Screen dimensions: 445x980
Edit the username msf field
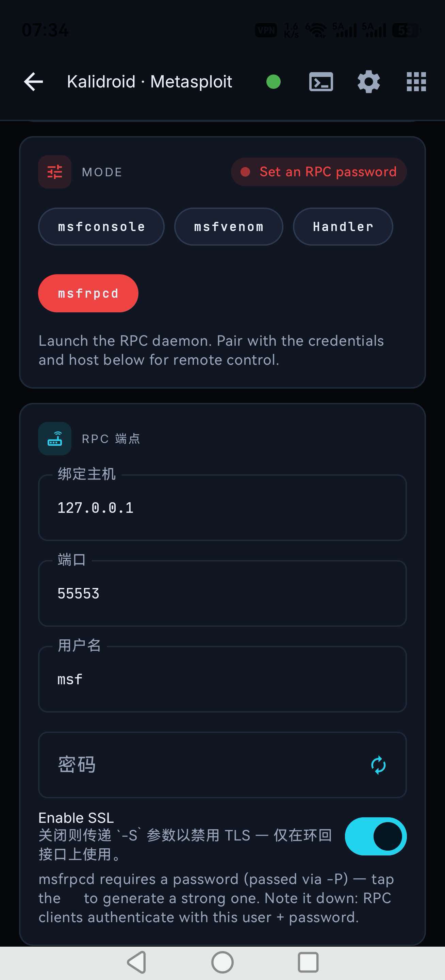tap(222, 680)
